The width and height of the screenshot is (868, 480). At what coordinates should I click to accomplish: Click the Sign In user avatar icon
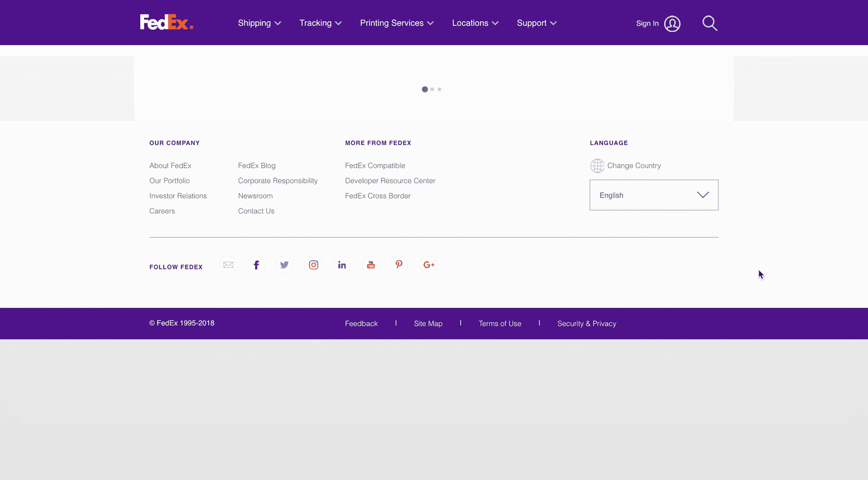(672, 24)
